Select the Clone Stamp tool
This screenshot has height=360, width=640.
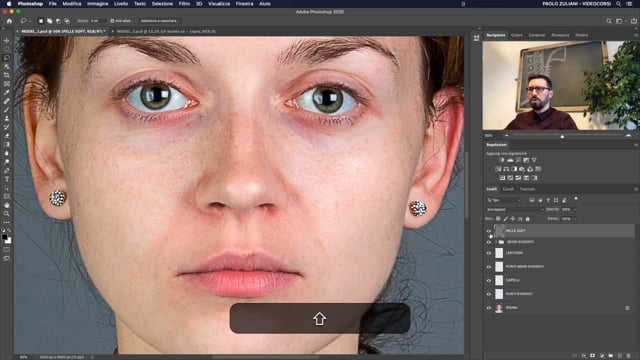pos(7,118)
